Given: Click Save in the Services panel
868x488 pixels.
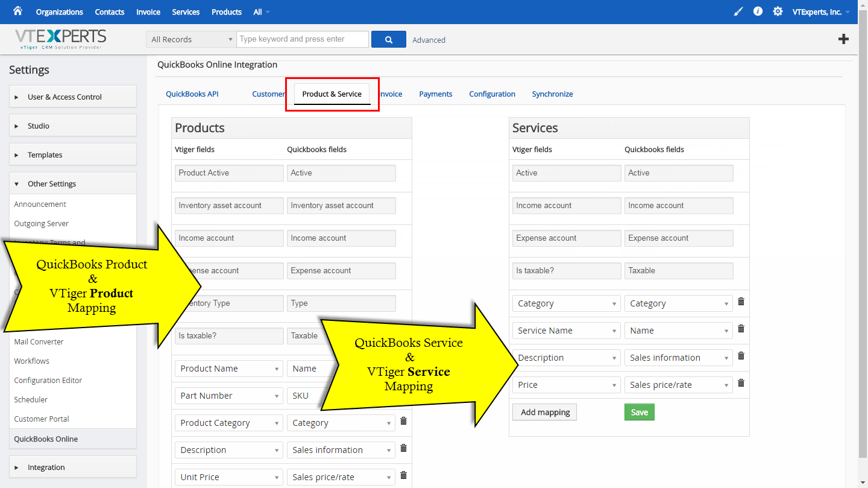Looking at the screenshot, I should 639,412.
